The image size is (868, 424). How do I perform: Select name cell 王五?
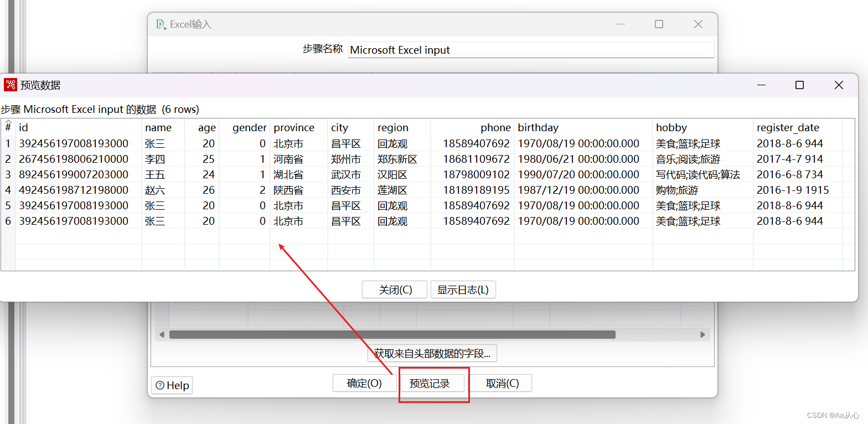click(163, 174)
